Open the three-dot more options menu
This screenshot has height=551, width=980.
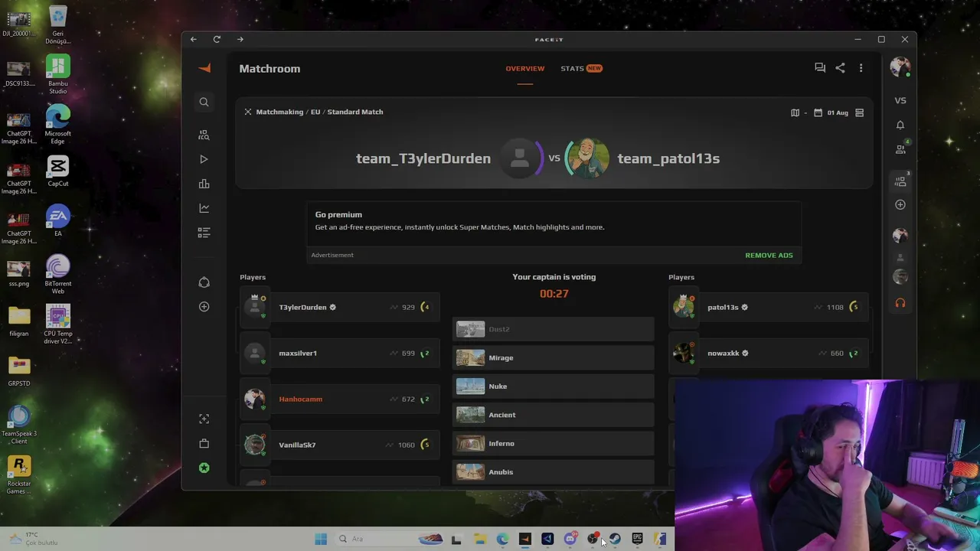pos(861,68)
